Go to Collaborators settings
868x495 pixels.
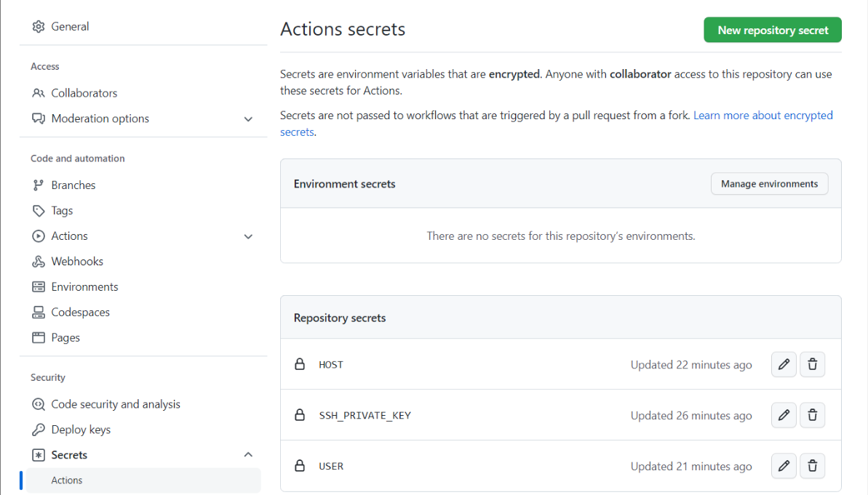[x=84, y=93]
